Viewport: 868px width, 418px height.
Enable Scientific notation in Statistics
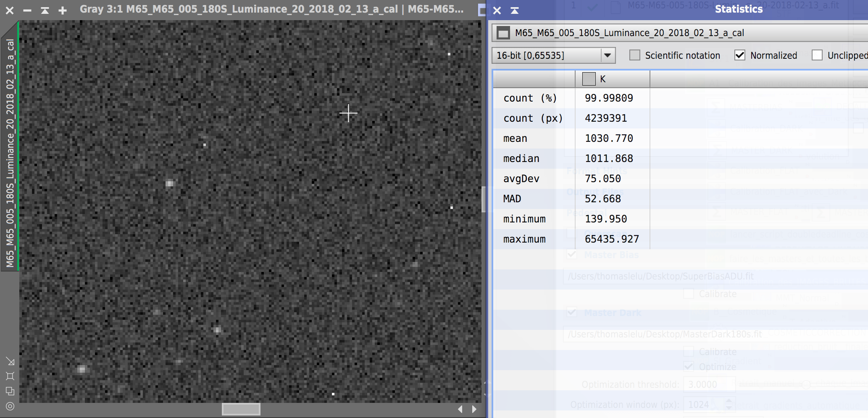(x=635, y=55)
